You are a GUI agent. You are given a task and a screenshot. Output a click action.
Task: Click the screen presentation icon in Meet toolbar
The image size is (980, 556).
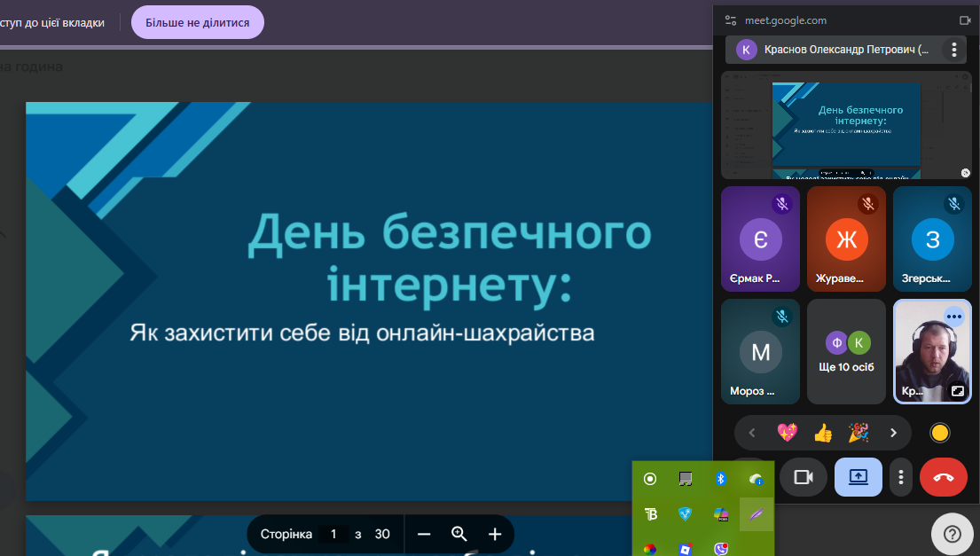858,477
